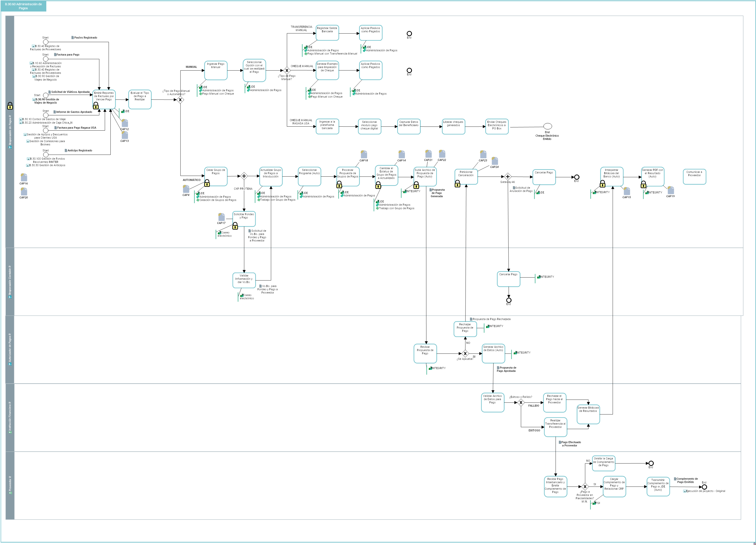Click the Cheque Electrónico Emitido end event
Image resolution: width=756 pixels, height=545 pixels.
pyautogui.click(x=548, y=126)
